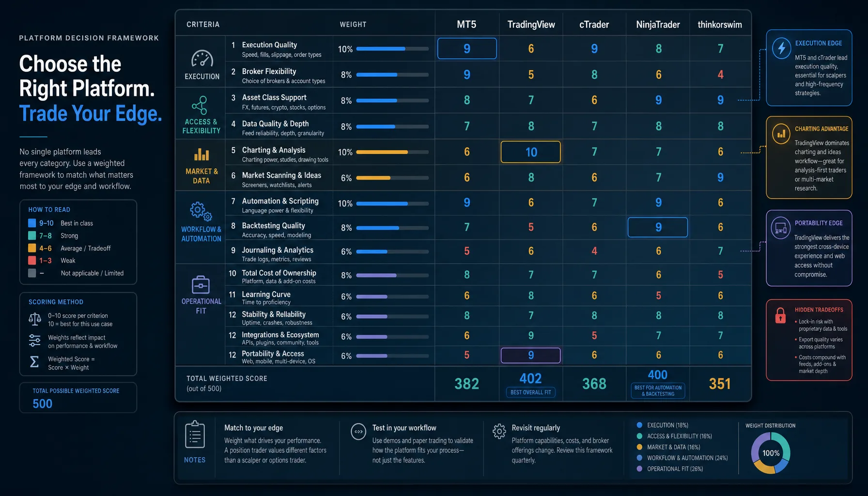Click the Notes clipboard icon

coord(195,434)
